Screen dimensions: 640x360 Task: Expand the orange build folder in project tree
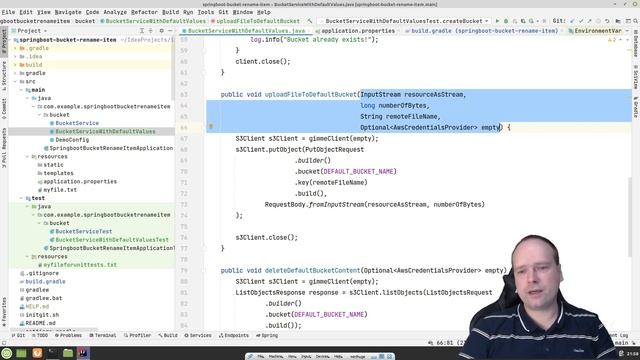click(16, 65)
